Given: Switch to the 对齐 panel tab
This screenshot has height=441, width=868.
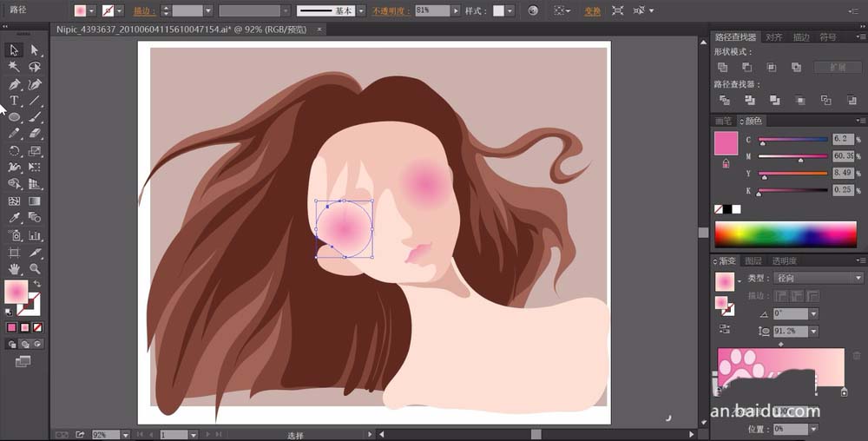Looking at the screenshot, I should coord(773,37).
